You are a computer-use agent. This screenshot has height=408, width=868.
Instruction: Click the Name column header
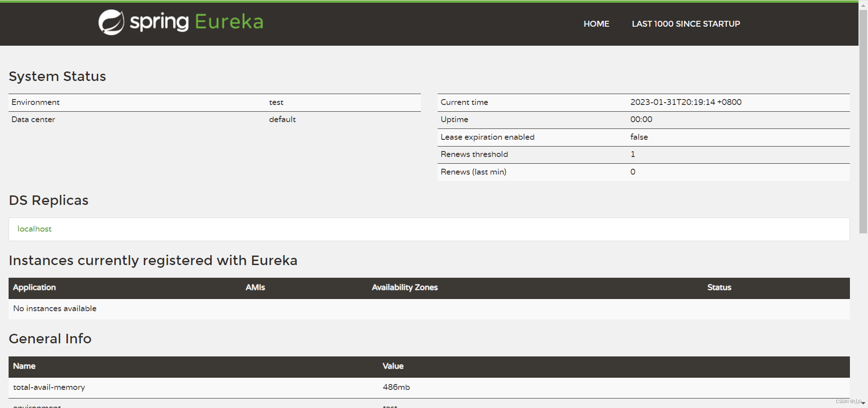(24, 366)
